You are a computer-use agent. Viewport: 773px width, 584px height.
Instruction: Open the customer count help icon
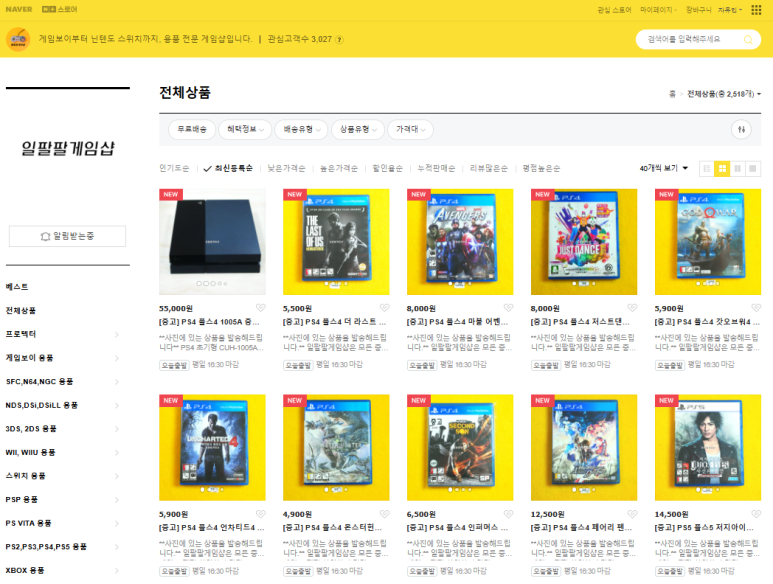point(339,40)
